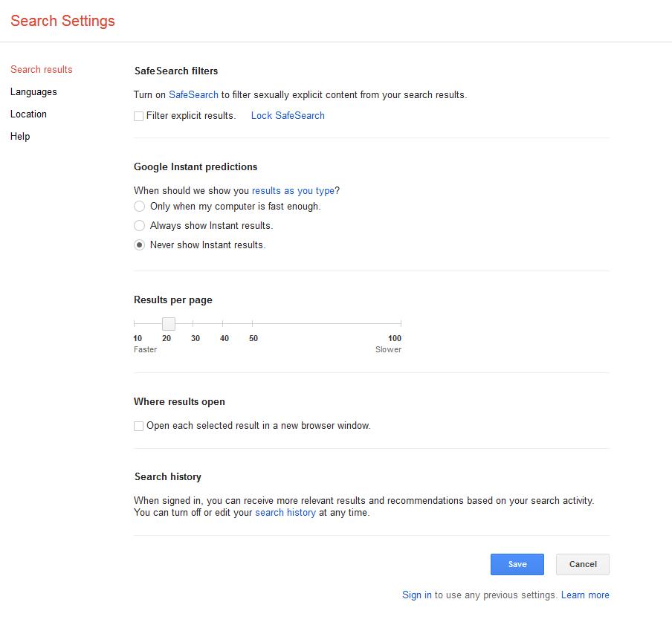The image size is (672, 628).
Task: Open the Languages settings section
Action: [x=33, y=91]
